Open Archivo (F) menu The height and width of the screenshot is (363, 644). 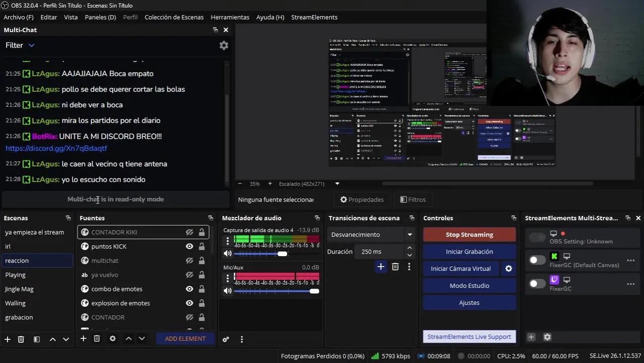[19, 17]
